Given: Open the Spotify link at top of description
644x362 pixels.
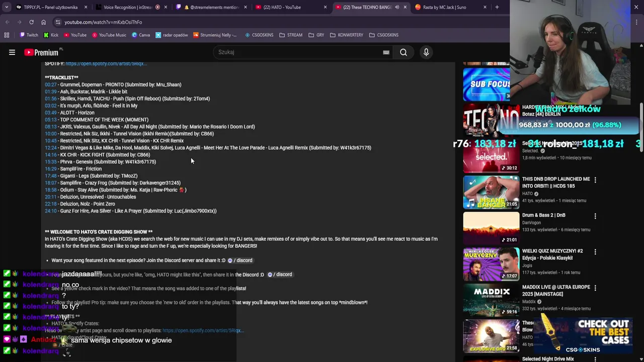Looking at the screenshot, I should pyautogui.click(x=106, y=64).
